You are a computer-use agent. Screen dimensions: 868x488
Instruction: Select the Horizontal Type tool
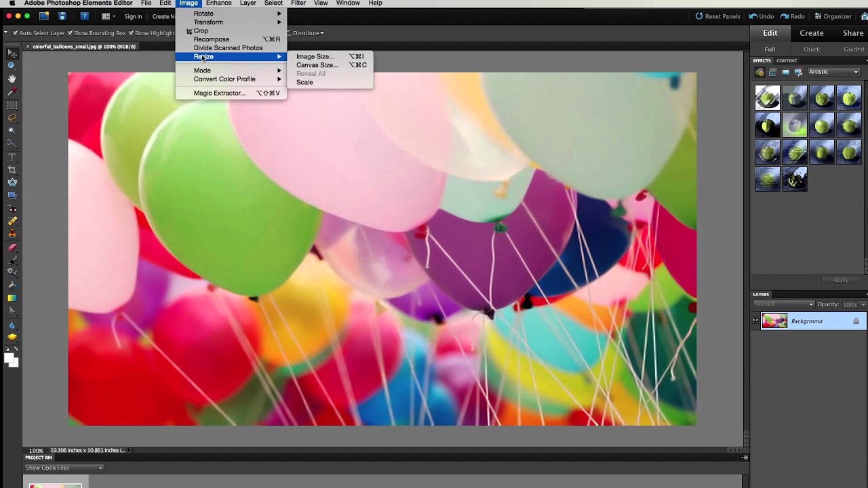point(12,157)
